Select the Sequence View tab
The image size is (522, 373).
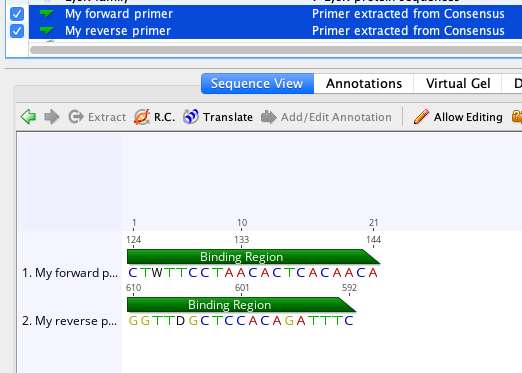point(257,84)
